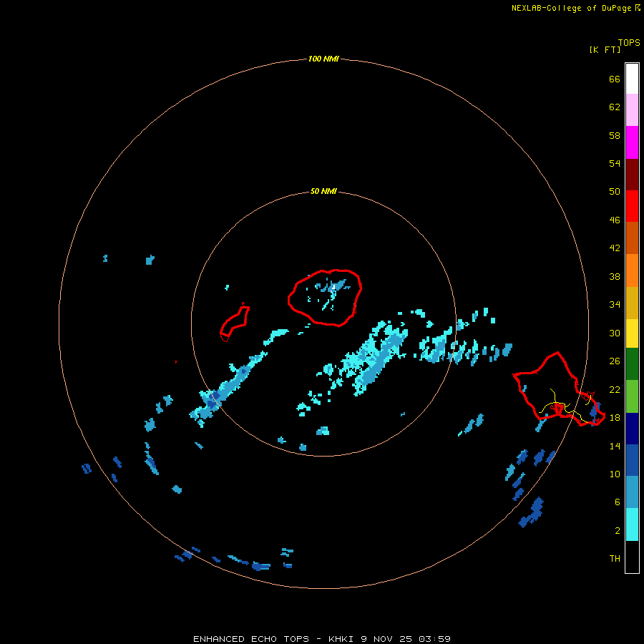Pick the light blue 6 kft legend swatch
The height and width of the screenshot is (644, 644).
point(632,492)
